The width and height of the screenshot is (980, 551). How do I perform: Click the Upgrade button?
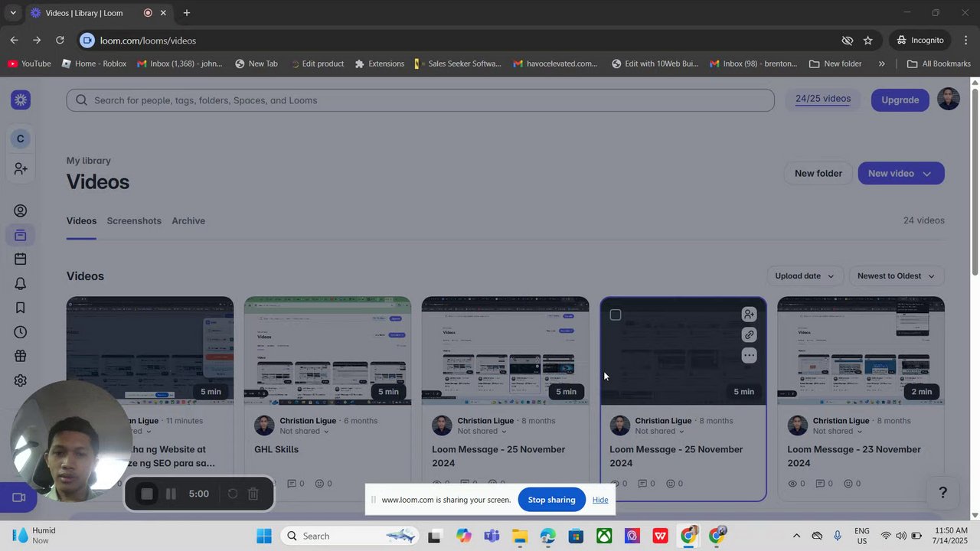pyautogui.click(x=900, y=99)
